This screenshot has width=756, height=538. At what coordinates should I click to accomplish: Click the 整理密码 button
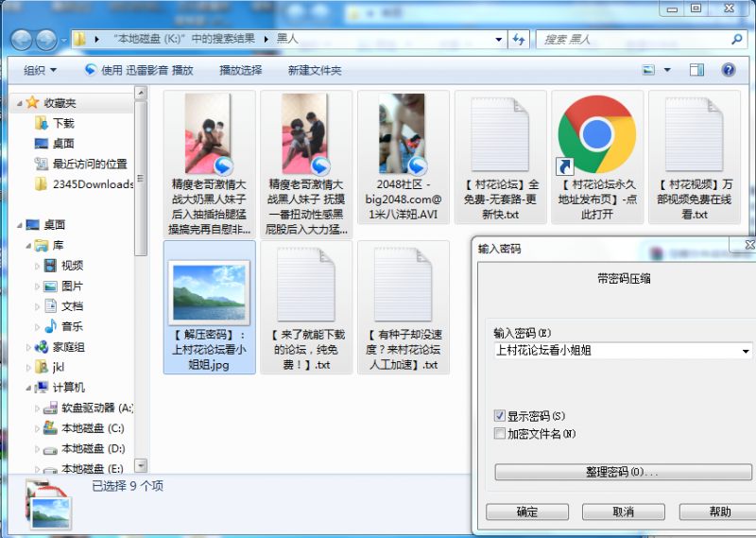click(x=623, y=472)
